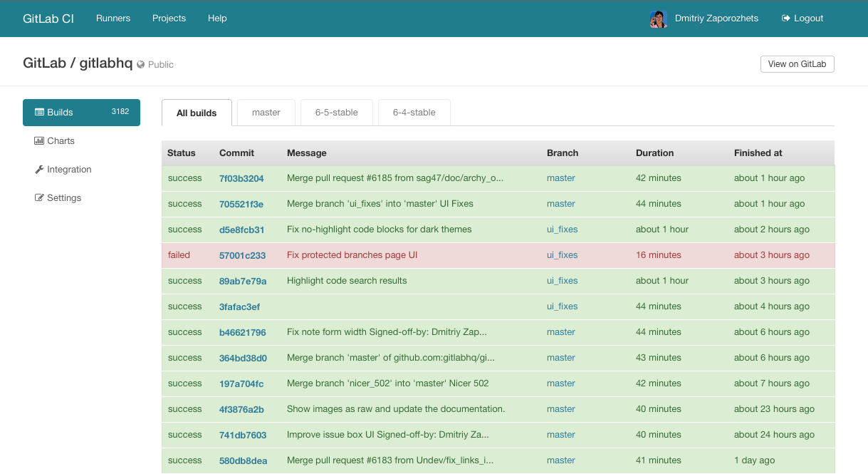
Task: Click master branch in 705521f3e row
Action: click(x=560, y=204)
